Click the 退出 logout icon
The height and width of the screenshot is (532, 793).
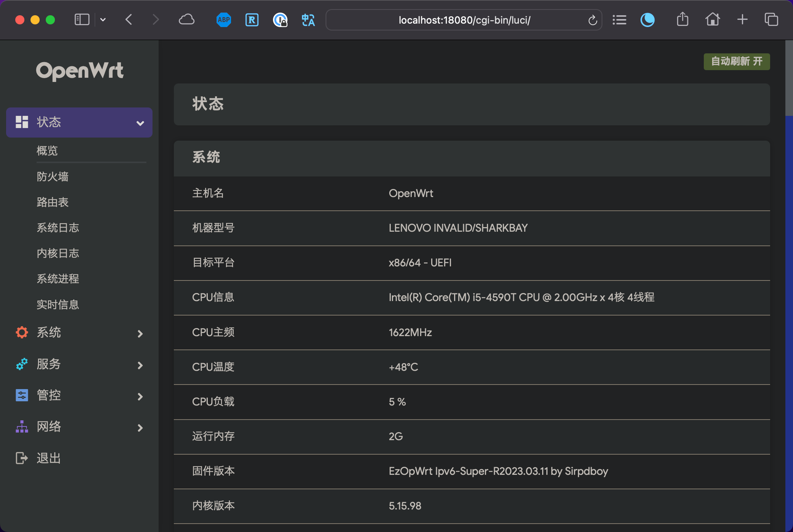[22, 458]
